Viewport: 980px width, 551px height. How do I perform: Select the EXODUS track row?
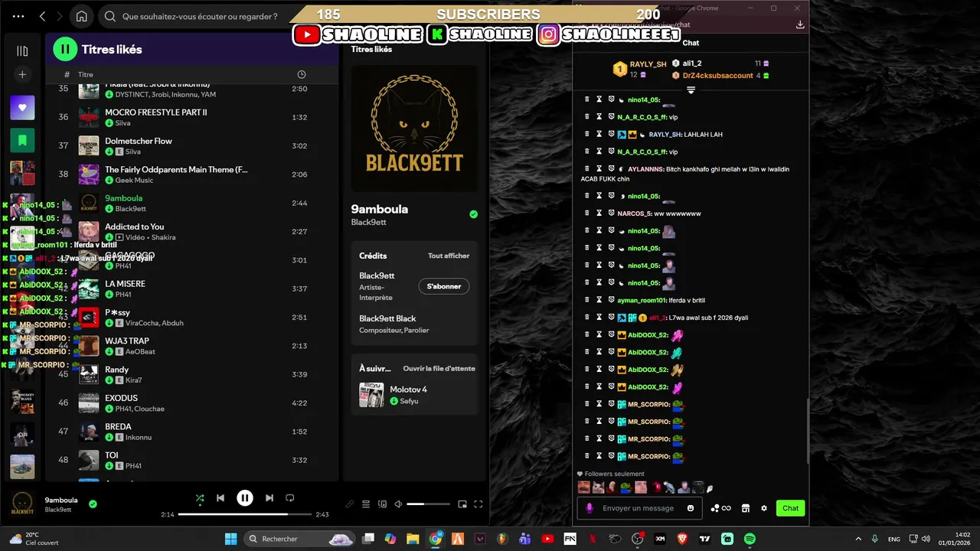(192, 403)
